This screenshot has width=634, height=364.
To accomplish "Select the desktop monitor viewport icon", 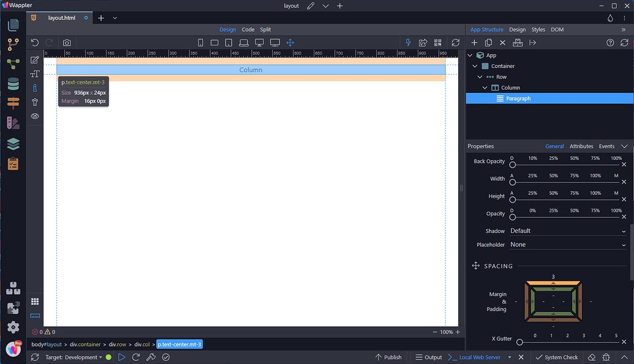I will 259,42.
